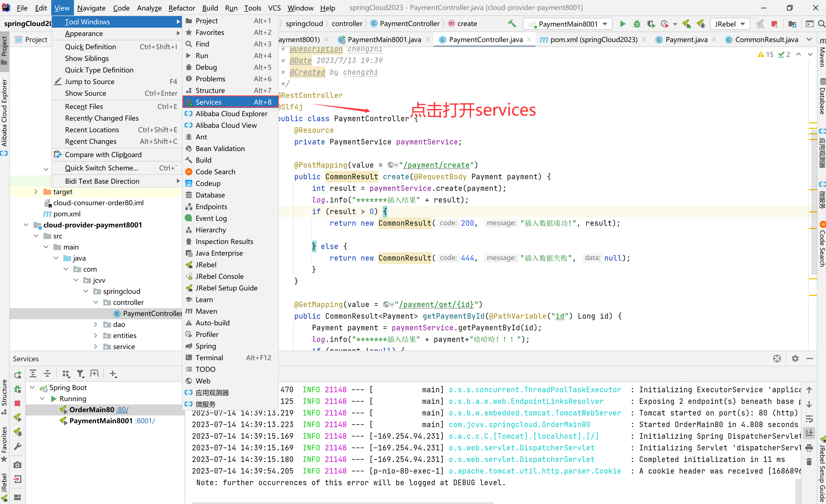Click the red stop square in Services sidebar
The image size is (826, 504).
click(x=17, y=403)
